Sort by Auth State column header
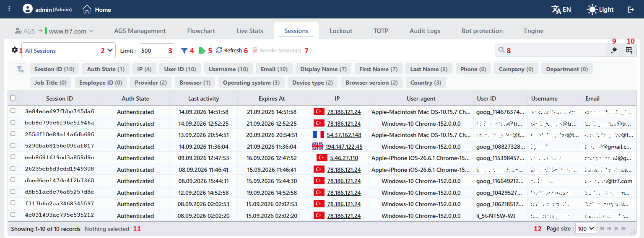 click(135, 98)
